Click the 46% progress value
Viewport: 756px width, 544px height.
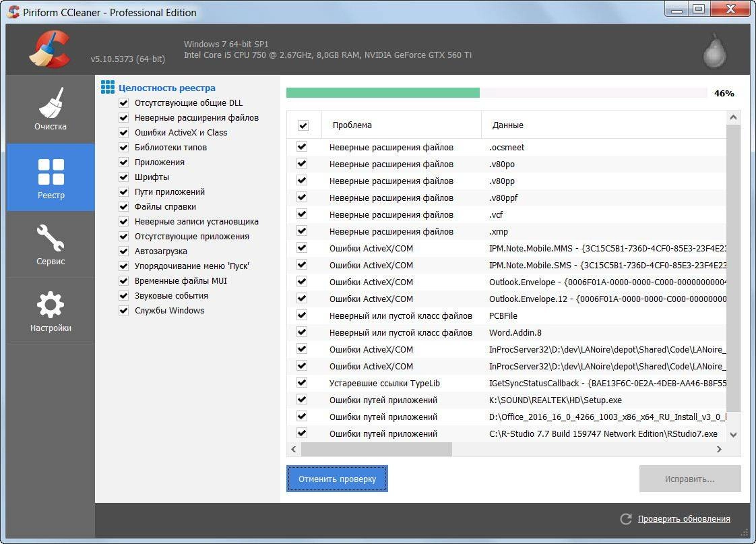724,93
